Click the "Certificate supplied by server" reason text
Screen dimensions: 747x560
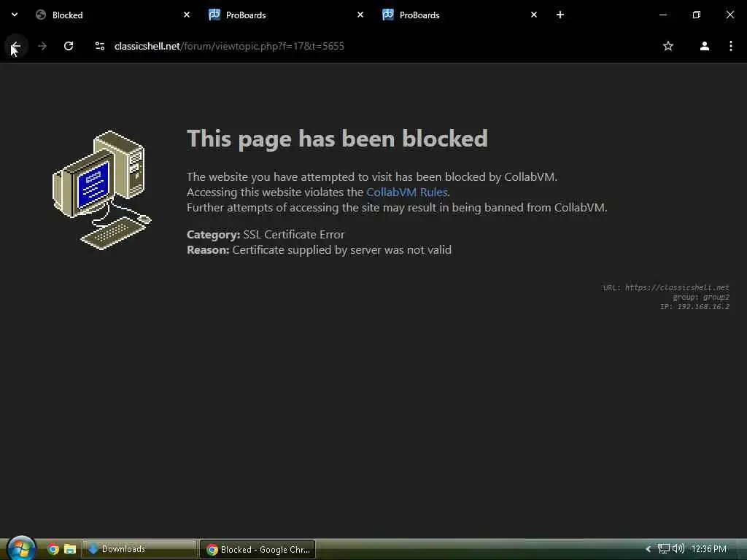click(341, 250)
